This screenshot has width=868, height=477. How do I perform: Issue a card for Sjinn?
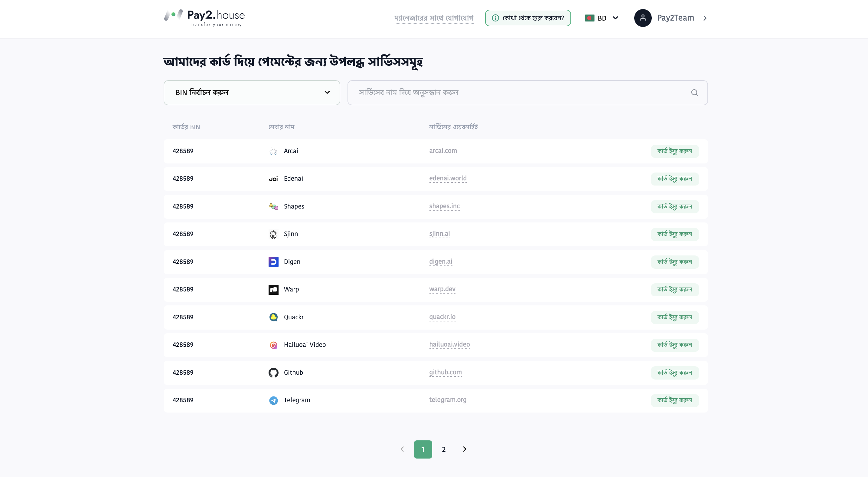pos(674,234)
